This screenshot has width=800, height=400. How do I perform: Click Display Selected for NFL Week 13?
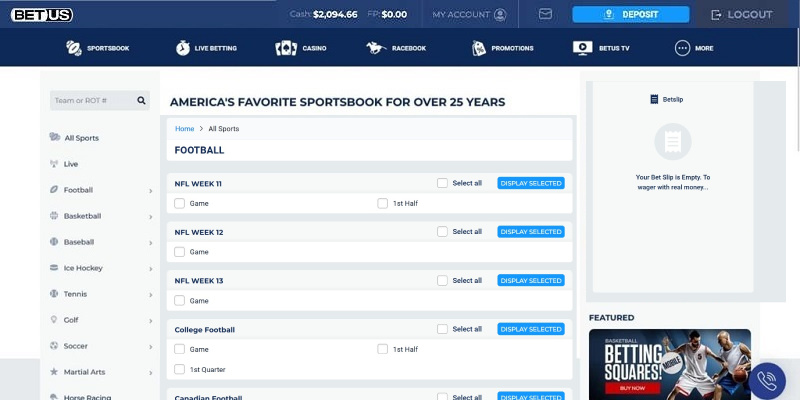point(531,281)
